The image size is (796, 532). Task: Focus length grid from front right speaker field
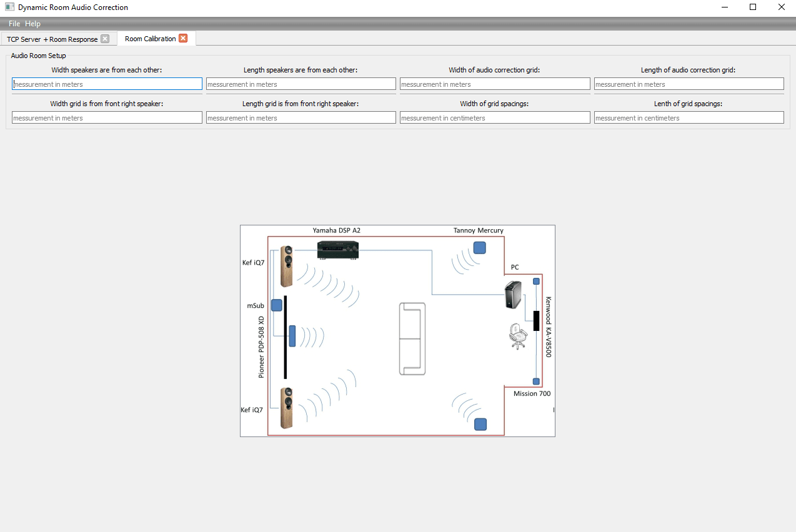click(x=301, y=117)
